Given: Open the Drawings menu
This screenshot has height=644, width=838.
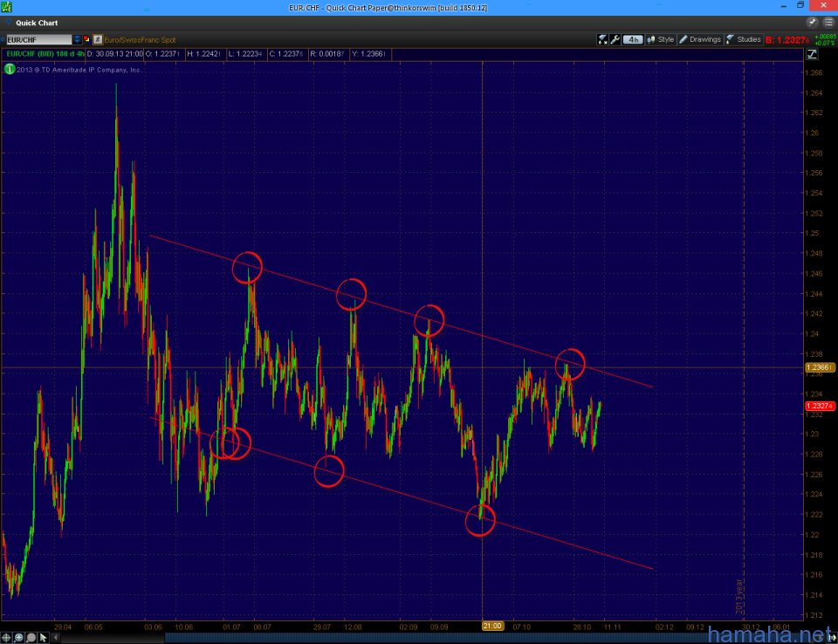Looking at the screenshot, I should pyautogui.click(x=700, y=39).
